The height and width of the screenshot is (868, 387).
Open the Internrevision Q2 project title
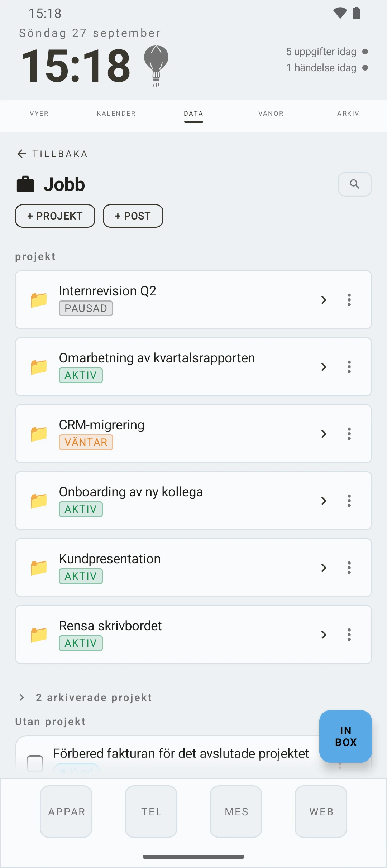click(107, 291)
